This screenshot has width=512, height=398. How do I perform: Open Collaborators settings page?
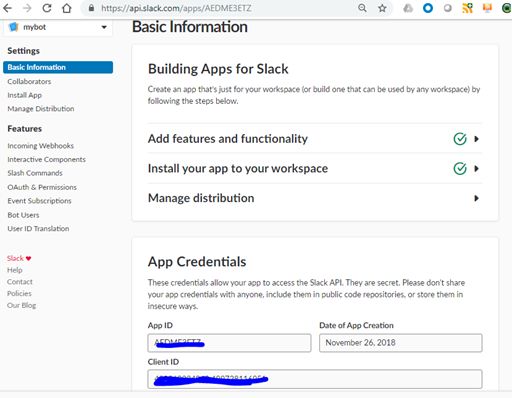tap(29, 81)
